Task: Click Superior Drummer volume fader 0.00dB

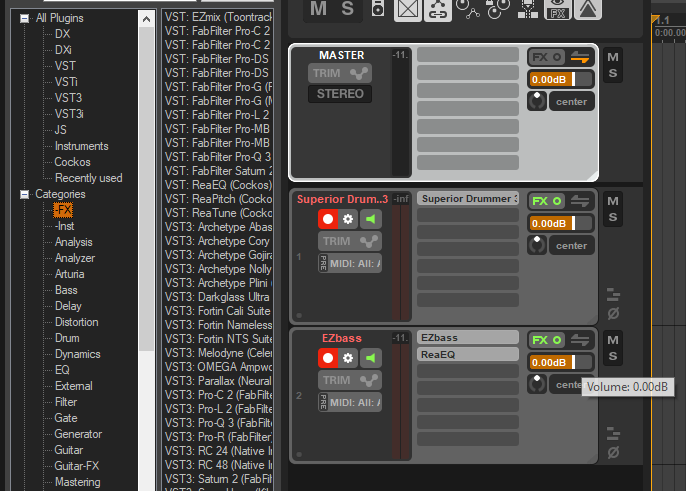Action: [560, 224]
